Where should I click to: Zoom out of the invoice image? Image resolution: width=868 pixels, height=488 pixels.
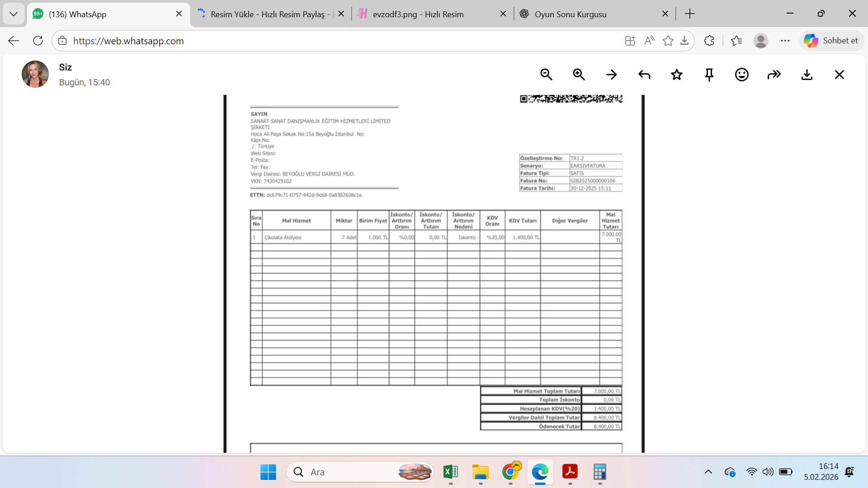click(x=546, y=75)
